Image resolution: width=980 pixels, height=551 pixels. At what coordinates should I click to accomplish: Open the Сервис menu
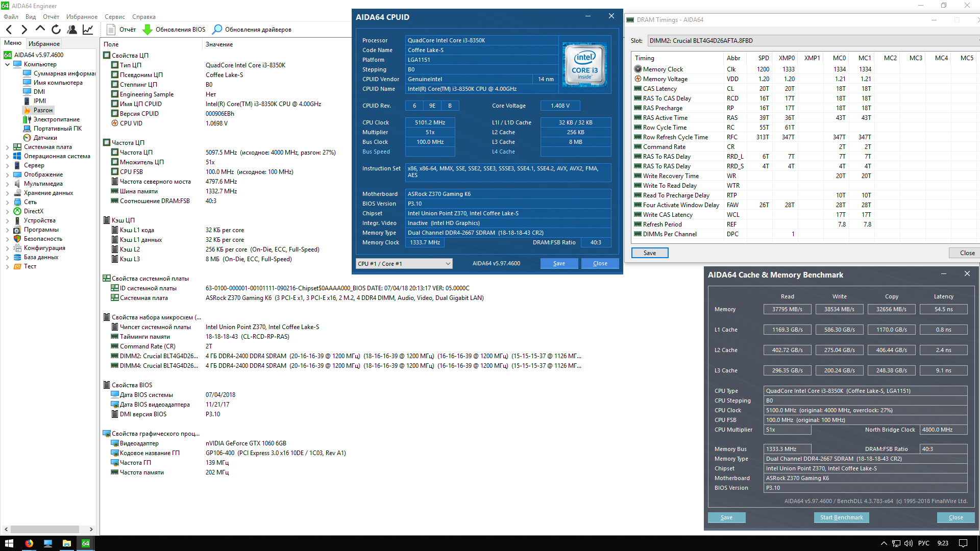(115, 17)
